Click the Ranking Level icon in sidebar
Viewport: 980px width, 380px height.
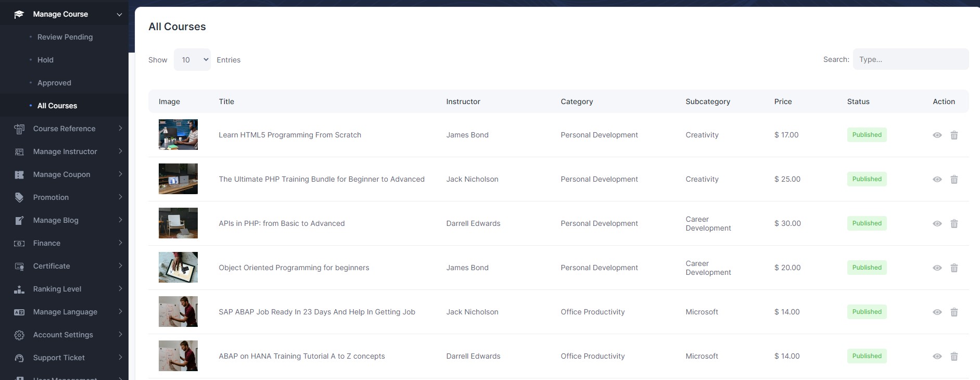pyautogui.click(x=19, y=289)
